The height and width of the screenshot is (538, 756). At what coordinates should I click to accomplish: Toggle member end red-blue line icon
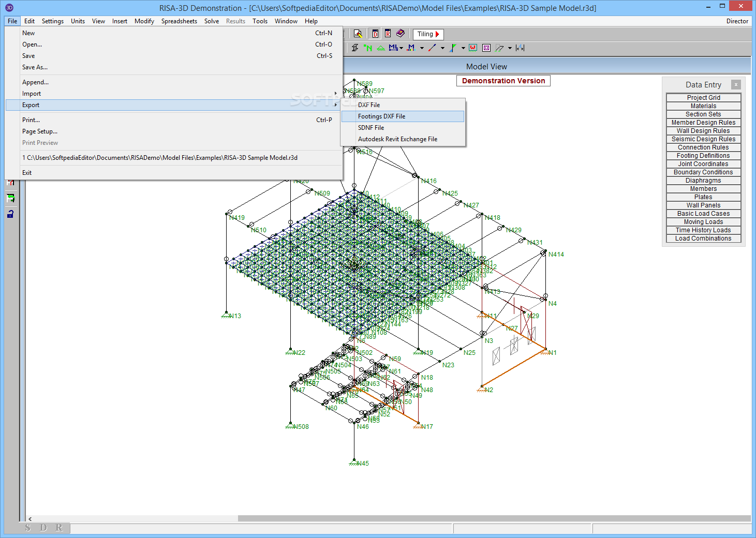click(x=433, y=48)
